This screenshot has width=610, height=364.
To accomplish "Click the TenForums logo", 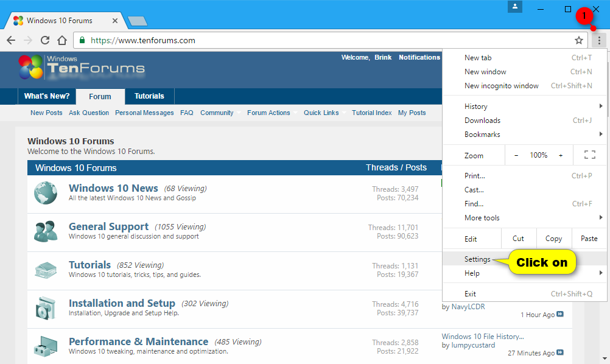I will (82, 68).
